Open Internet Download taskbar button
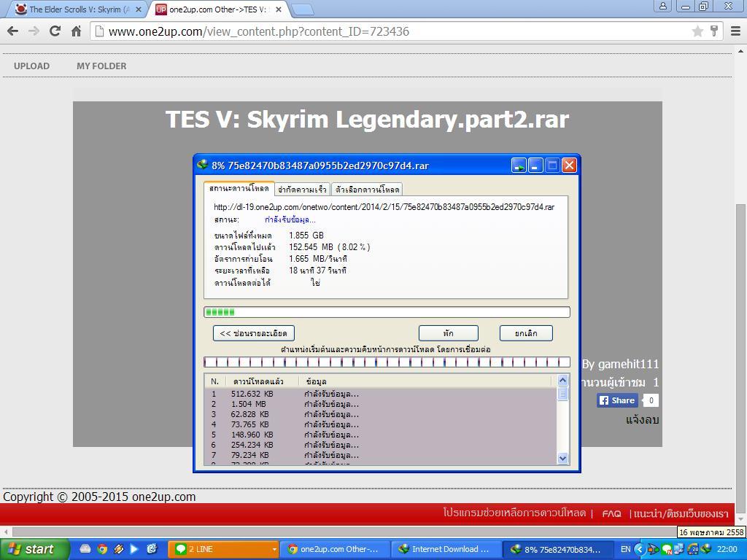The image size is (747, 560). (x=446, y=549)
